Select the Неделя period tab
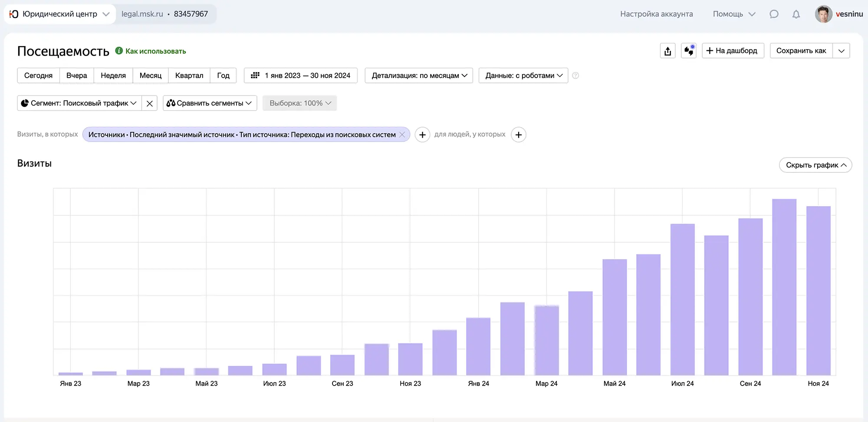Image resolution: width=868 pixels, height=422 pixels. point(113,76)
